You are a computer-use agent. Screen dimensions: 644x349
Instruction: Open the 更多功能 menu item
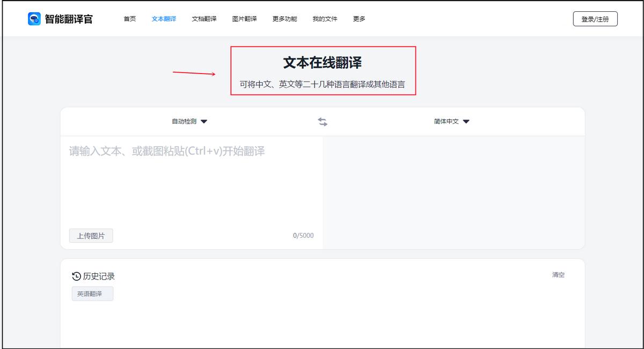coord(285,19)
